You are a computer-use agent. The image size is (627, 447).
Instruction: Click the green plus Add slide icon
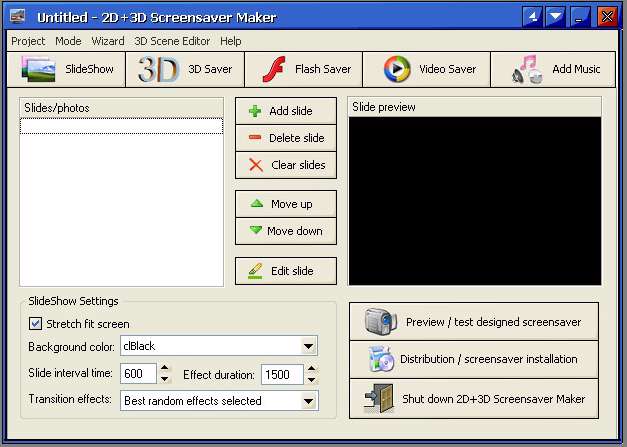point(255,111)
